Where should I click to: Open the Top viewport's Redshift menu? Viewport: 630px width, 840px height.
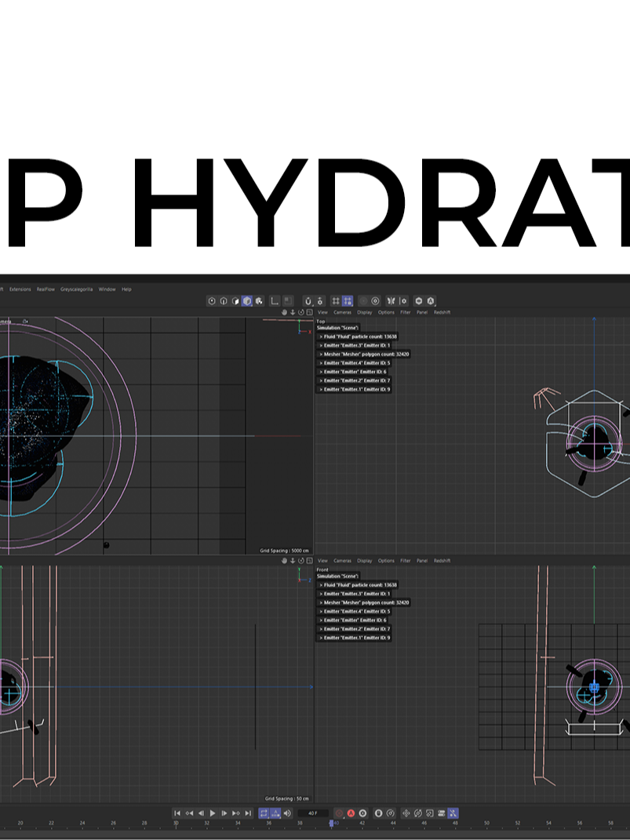click(x=442, y=312)
